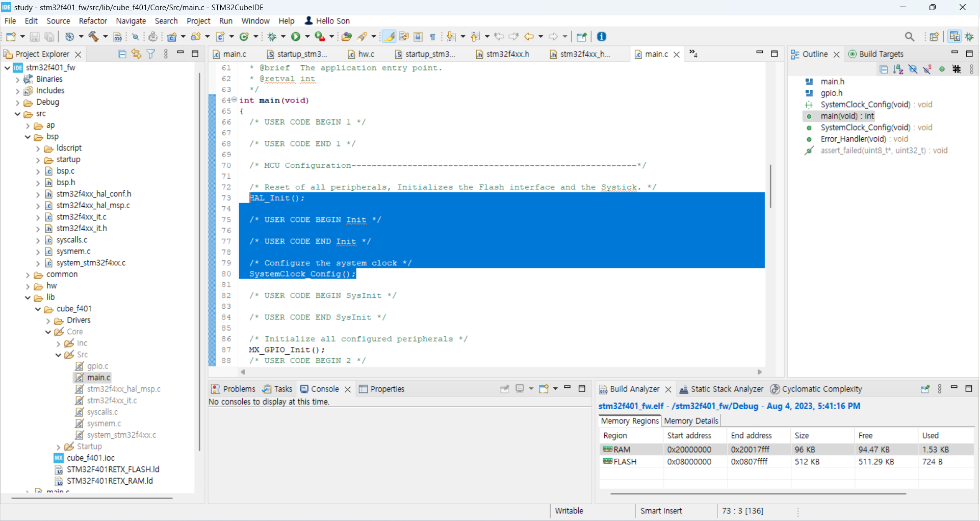Open Project Explorer View Menu (three dots)
Viewport: 980px width, 521px height.
[166, 54]
